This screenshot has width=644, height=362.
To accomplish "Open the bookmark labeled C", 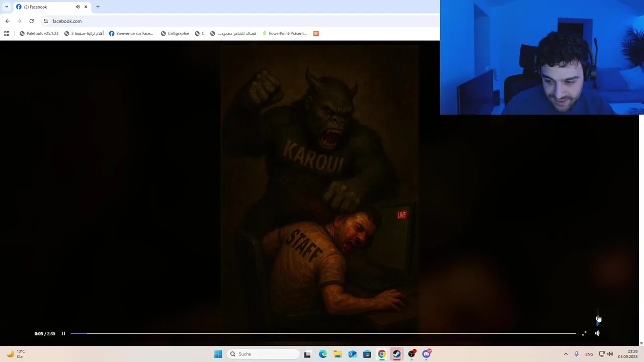I will click(200, 34).
